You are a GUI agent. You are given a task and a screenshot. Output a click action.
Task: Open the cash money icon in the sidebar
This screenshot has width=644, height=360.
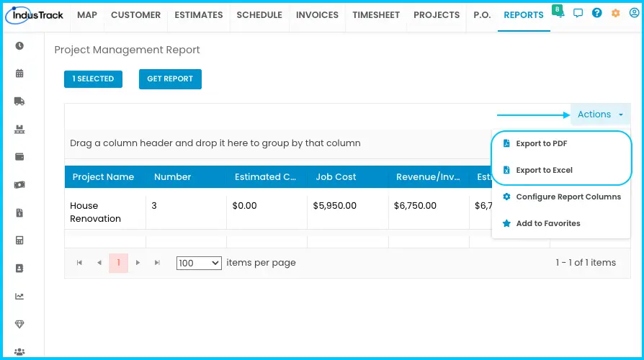19,185
